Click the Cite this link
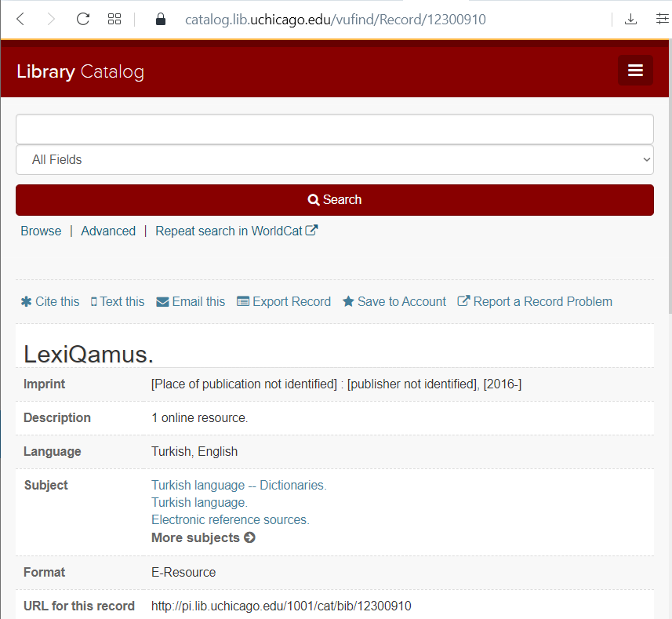The height and width of the screenshot is (619, 672). (50, 302)
